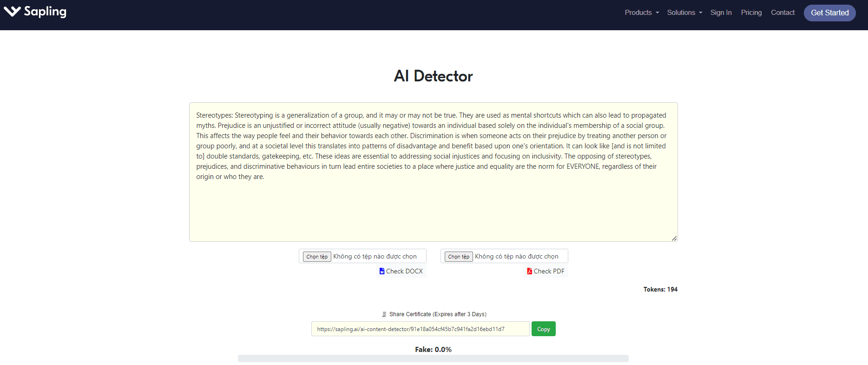Click the certificate icon beside Share Certificate

(x=384, y=314)
